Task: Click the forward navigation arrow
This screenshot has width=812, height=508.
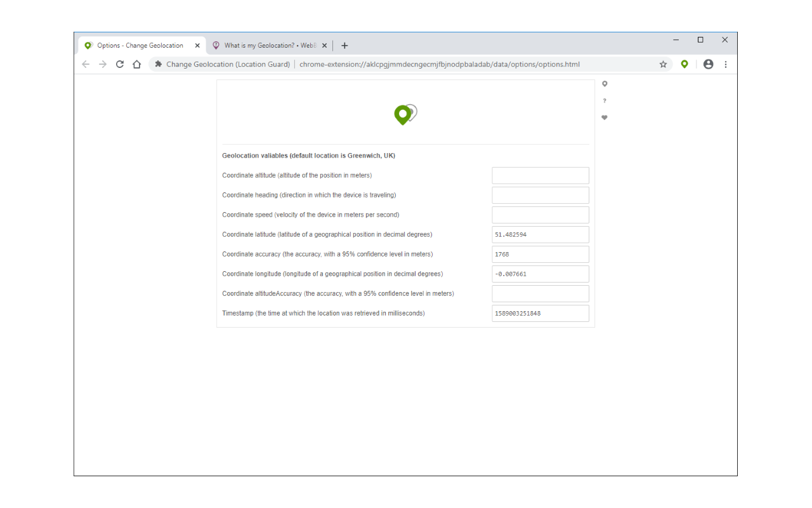Action: pyautogui.click(x=103, y=64)
